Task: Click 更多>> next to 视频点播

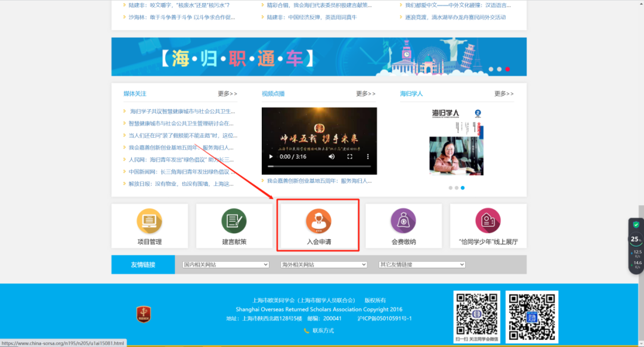Action: pos(366,94)
